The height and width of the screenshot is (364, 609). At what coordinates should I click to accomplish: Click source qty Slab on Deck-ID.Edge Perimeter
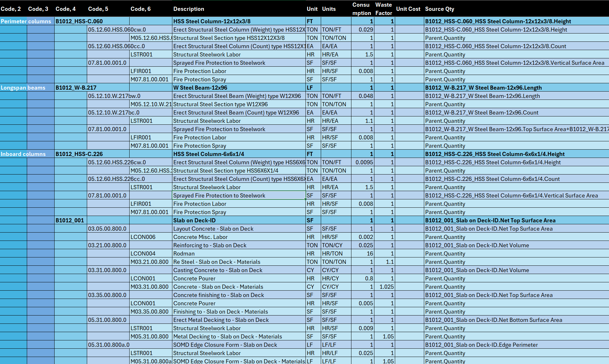pos(516,345)
